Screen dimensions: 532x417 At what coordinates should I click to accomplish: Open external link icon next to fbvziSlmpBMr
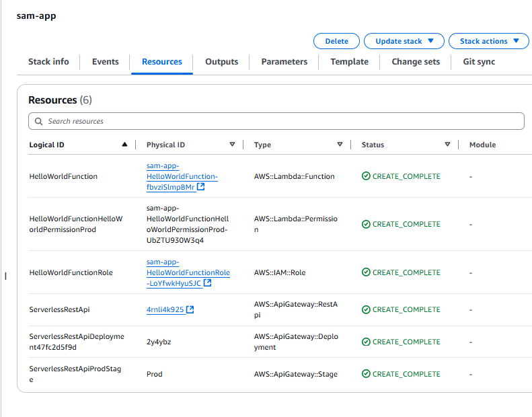coord(201,186)
